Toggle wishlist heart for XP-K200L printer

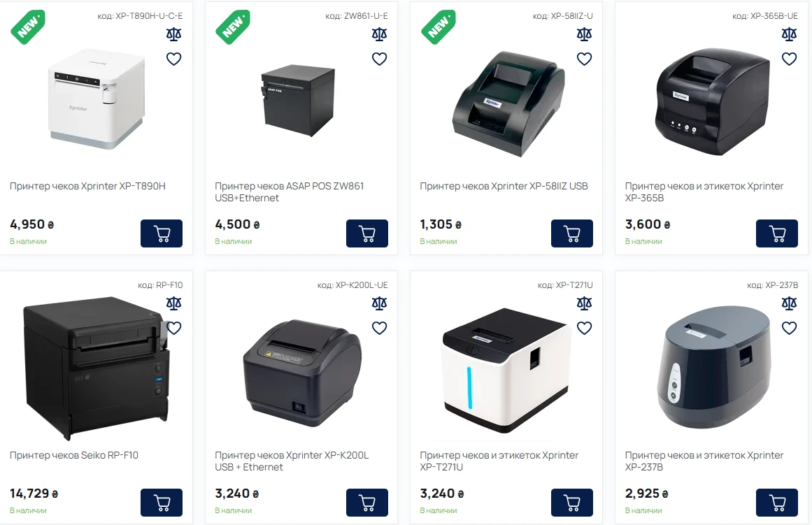(380, 329)
